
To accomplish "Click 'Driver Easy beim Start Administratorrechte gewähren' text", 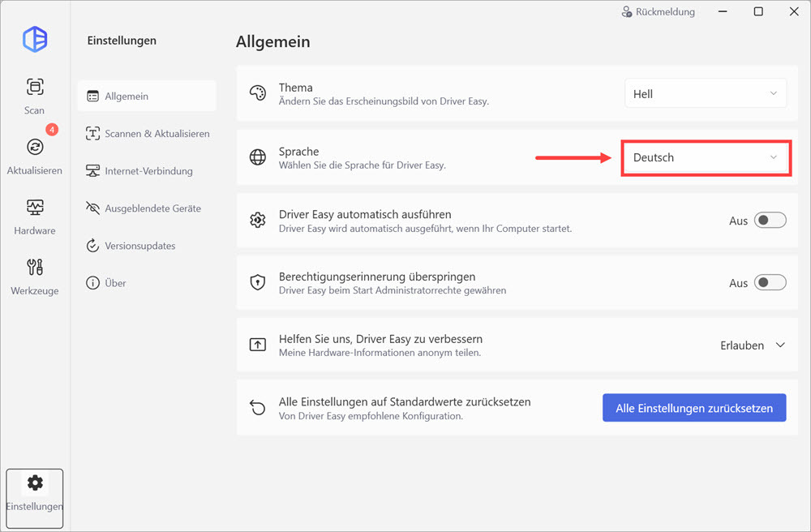I will [393, 290].
